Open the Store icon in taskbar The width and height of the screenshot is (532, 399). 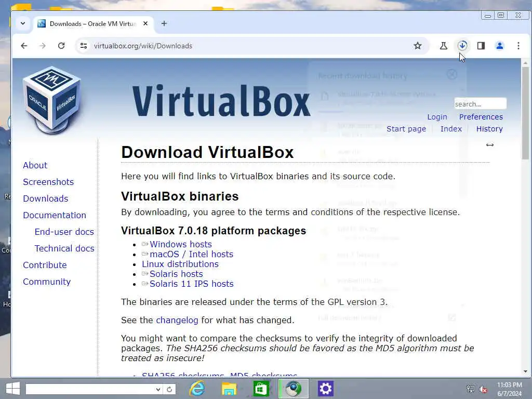261,389
